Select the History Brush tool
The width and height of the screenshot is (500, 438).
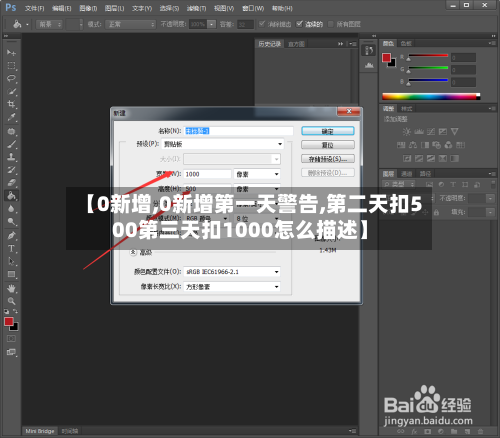pos(11,170)
